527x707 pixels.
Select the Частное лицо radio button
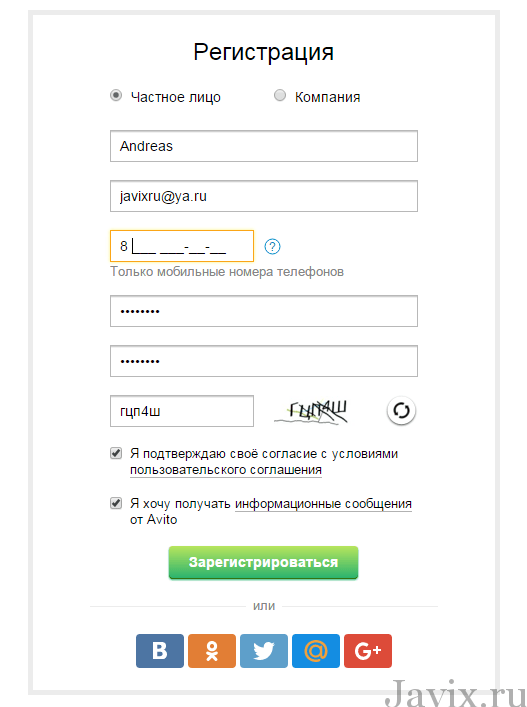(116, 96)
